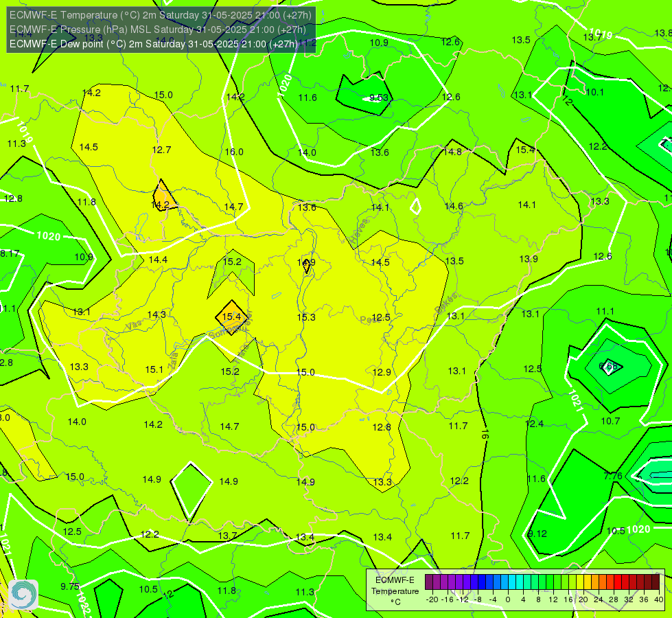Click the map value '15.1'
Screen dimensions: 672x618
pyautogui.click(x=154, y=369)
